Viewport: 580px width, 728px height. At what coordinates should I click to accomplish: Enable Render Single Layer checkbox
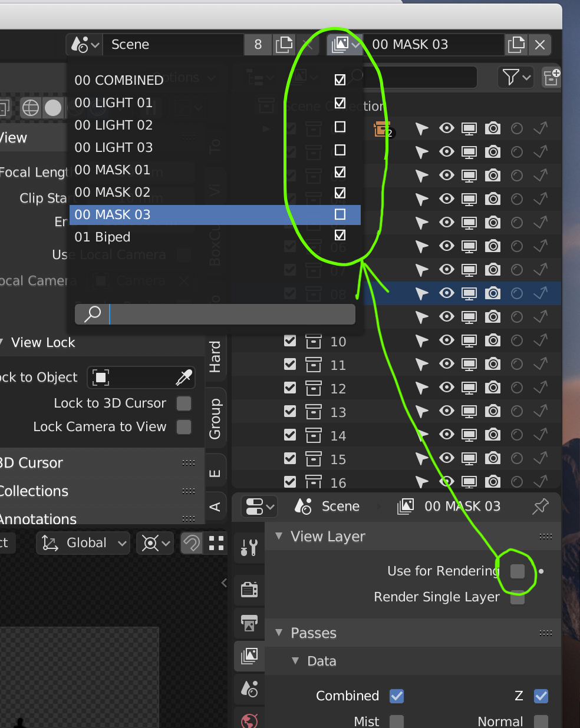(x=517, y=597)
